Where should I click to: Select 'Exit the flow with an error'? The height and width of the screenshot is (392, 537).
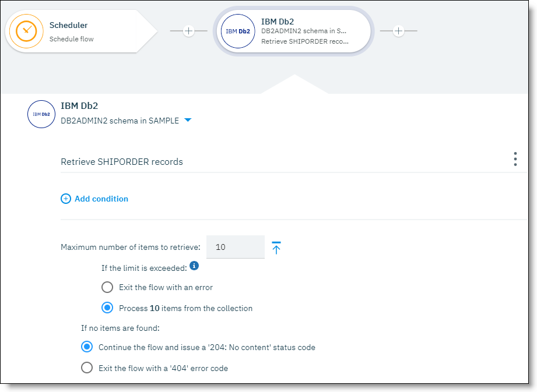point(107,287)
